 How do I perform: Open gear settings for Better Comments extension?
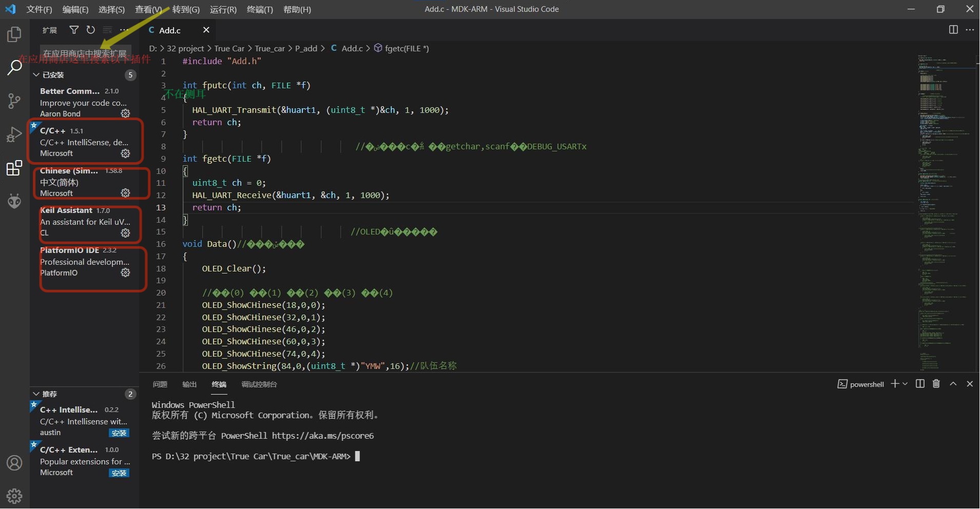point(125,113)
